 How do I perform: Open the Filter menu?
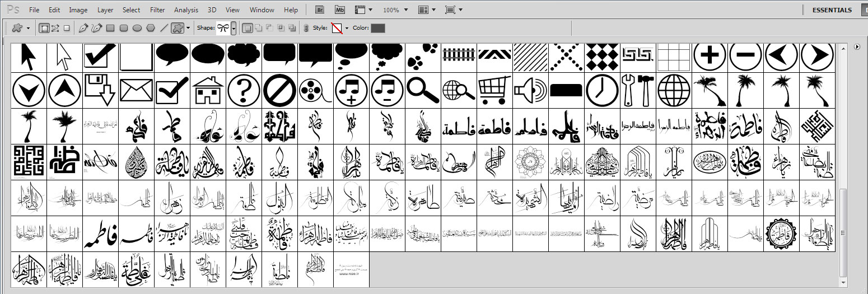tap(157, 10)
